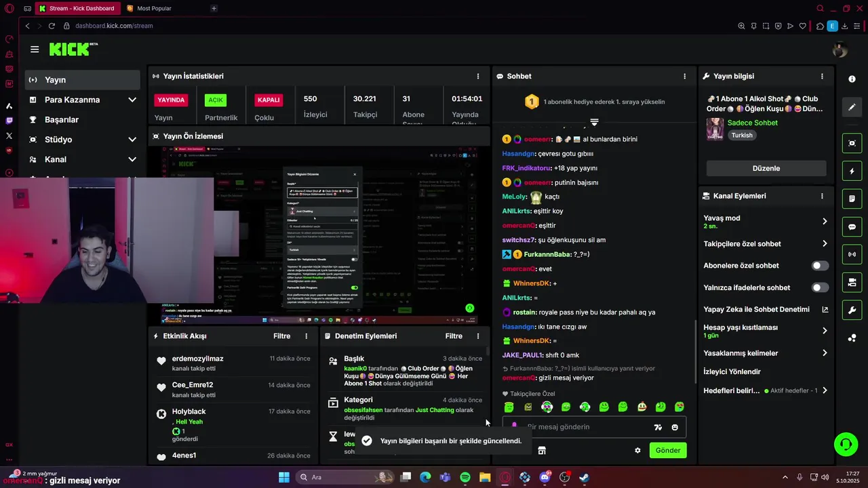
Task: Click the lightning bolt icon in right sidebar
Action: [x=852, y=171]
